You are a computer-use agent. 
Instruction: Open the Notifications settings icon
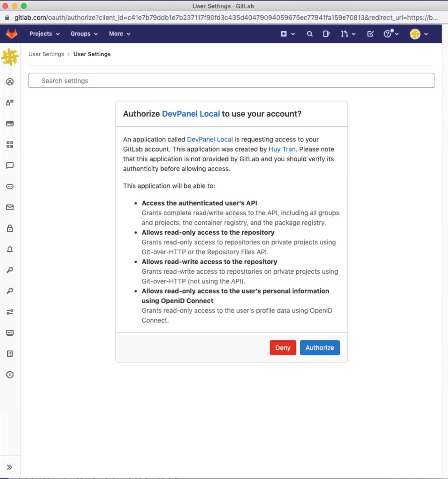[x=10, y=249]
